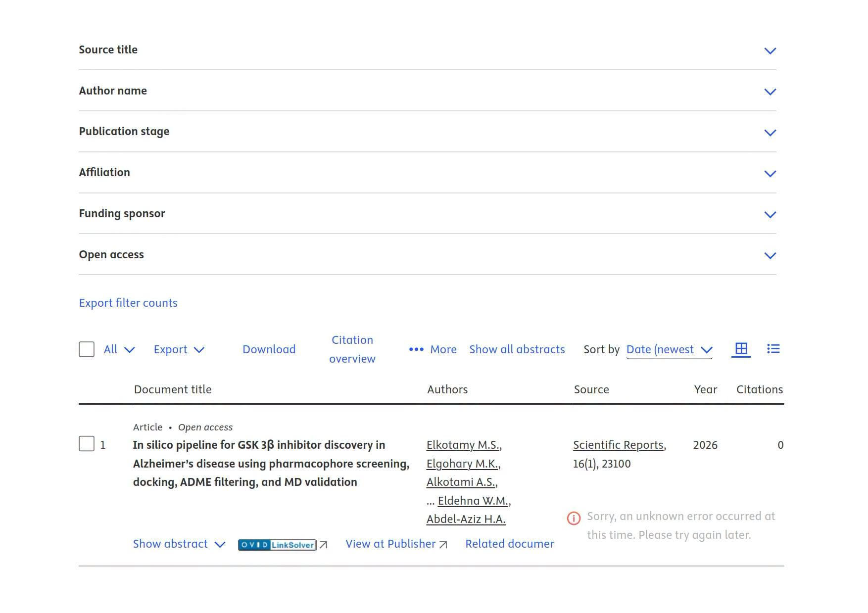Click the Document title column header
The image size is (868, 613).
[173, 390]
